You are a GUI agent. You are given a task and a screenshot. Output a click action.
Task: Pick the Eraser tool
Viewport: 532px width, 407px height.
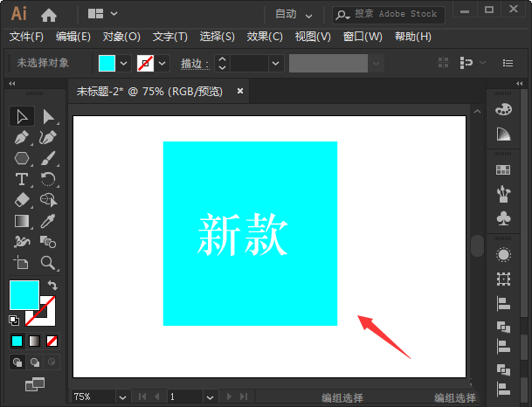(x=23, y=200)
